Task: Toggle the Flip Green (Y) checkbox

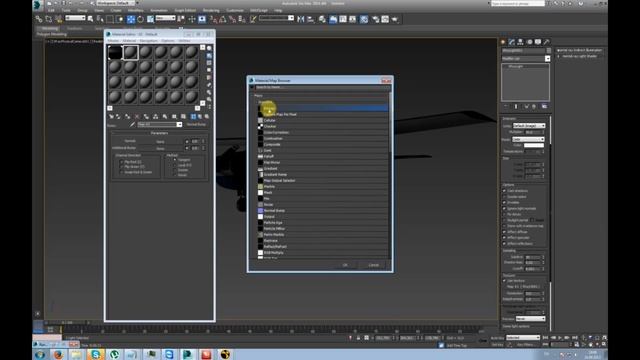Action: click(122, 167)
